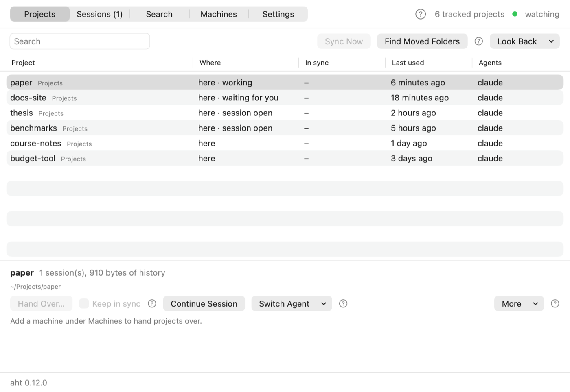The width and height of the screenshot is (570, 392).
Task: Click the '2 hours ago' cell
Action: pyautogui.click(x=413, y=113)
